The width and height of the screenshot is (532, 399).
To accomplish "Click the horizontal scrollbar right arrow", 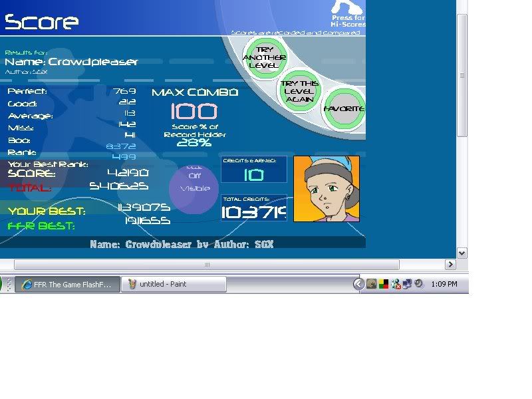I will tap(450, 265).
